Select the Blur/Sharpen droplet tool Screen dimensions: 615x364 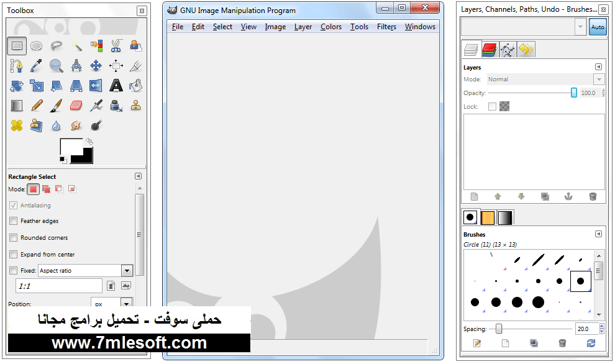(x=57, y=125)
